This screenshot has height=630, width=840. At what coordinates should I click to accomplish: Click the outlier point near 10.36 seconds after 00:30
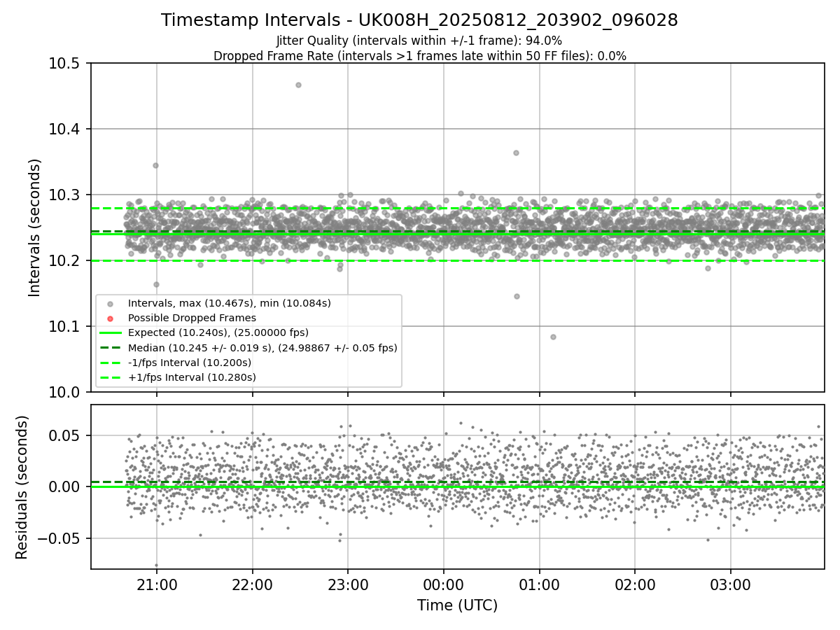pyautogui.click(x=516, y=153)
